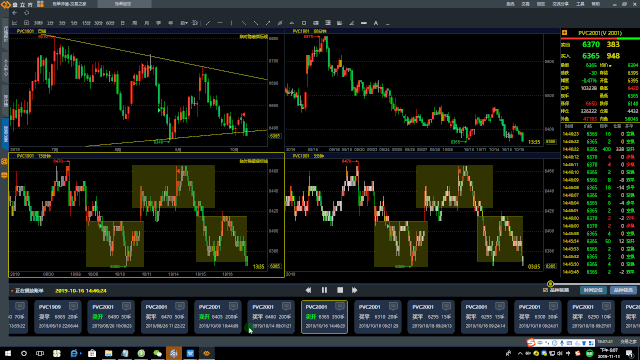Click the back navigation arrow
This screenshot has height=360, width=640.
tap(15, 13)
